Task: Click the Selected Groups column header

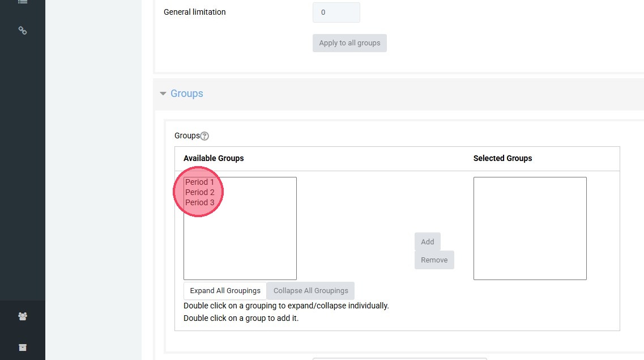Action: (x=502, y=158)
